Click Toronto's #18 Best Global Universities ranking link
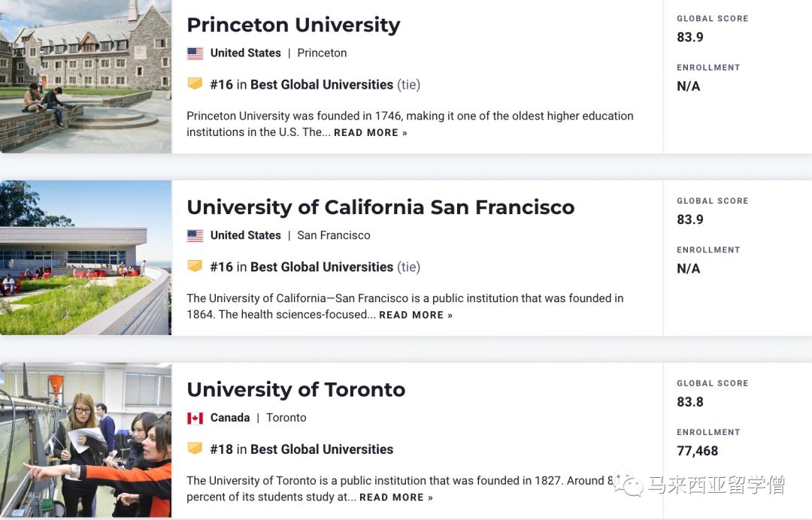The height and width of the screenshot is (520, 812). pos(322,449)
